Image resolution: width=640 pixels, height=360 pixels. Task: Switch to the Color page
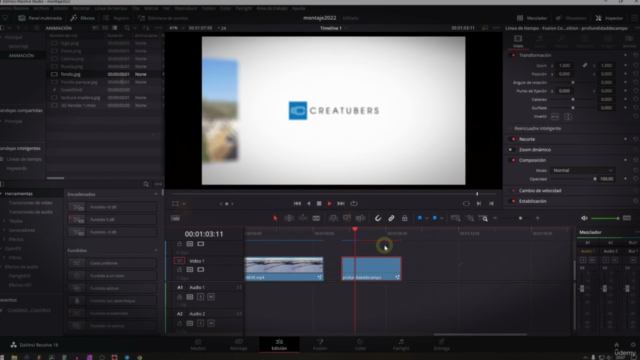point(360,344)
